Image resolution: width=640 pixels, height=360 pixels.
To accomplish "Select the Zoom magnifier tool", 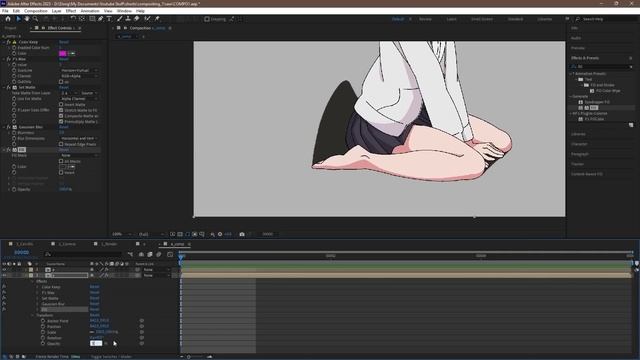I will pyautogui.click(x=36, y=19).
